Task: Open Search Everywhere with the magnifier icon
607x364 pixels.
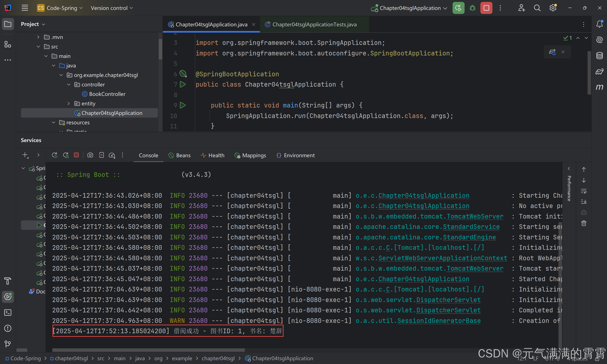Action: [537, 8]
